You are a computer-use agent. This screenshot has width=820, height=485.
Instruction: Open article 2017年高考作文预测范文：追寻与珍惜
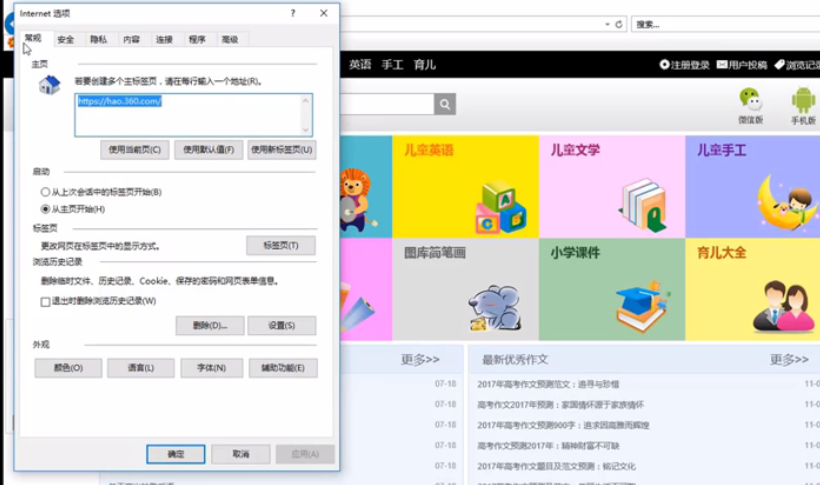(x=548, y=384)
